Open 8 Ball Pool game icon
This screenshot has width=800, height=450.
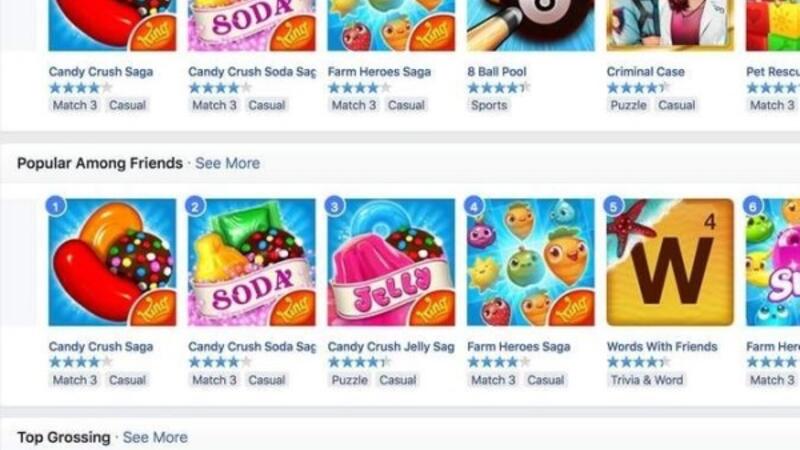coord(531,26)
